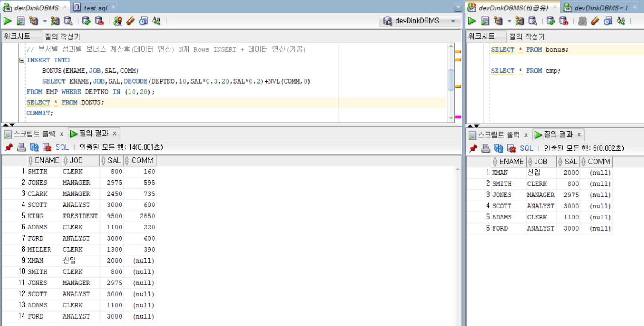Open the devDinkDBMS connection dropdown
The image size is (644, 326).
(x=453, y=21)
